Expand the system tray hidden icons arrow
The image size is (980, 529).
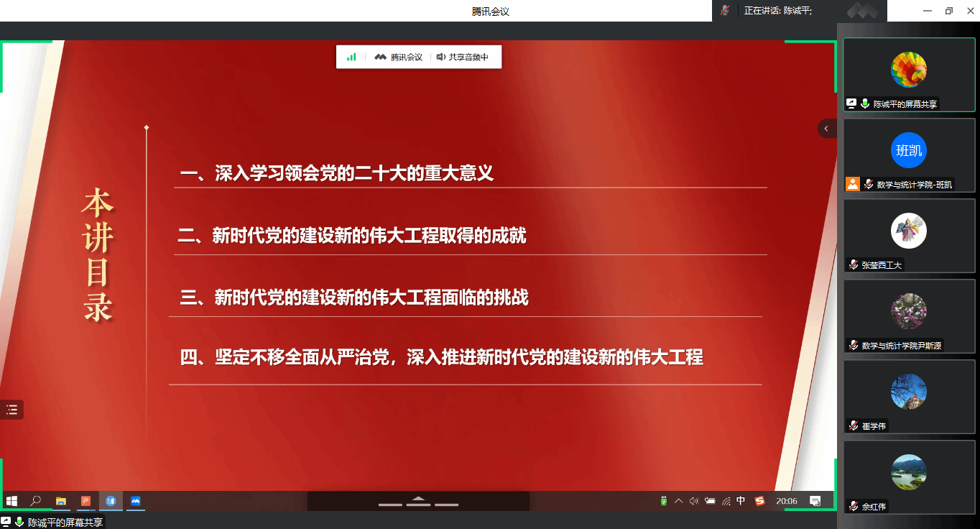[x=678, y=501]
